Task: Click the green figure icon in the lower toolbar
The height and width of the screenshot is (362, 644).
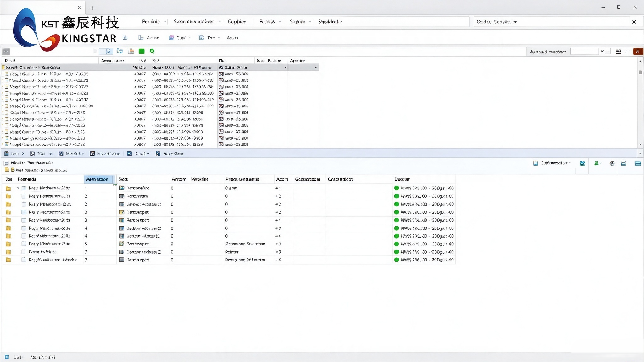Action: 597,163
